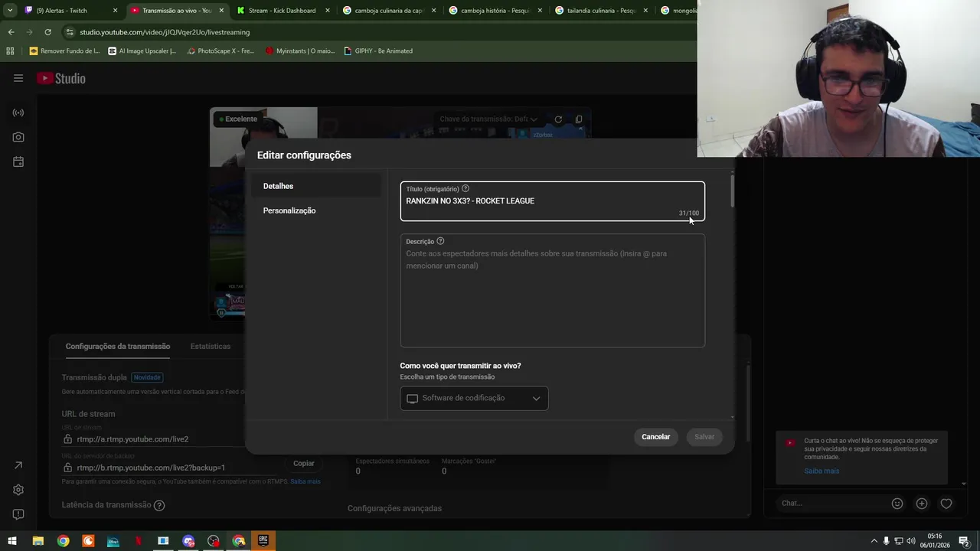Click the Configurações avançadas heading

point(394,508)
